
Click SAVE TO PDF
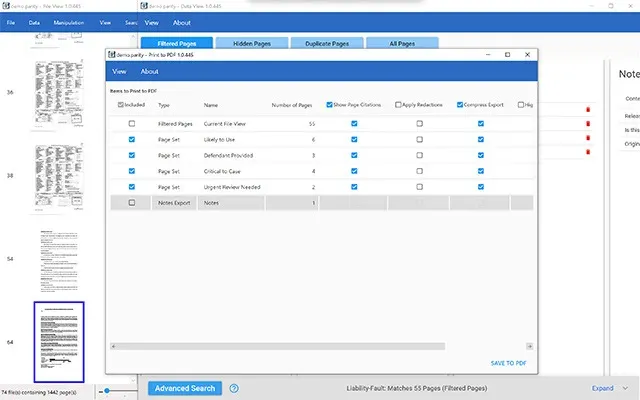pos(508,363)
